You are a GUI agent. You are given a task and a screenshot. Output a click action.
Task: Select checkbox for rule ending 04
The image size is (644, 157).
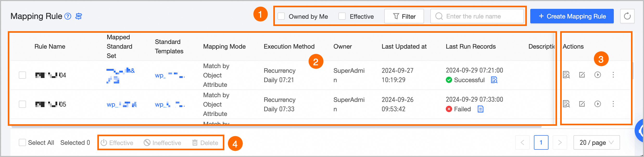[22, 75]
